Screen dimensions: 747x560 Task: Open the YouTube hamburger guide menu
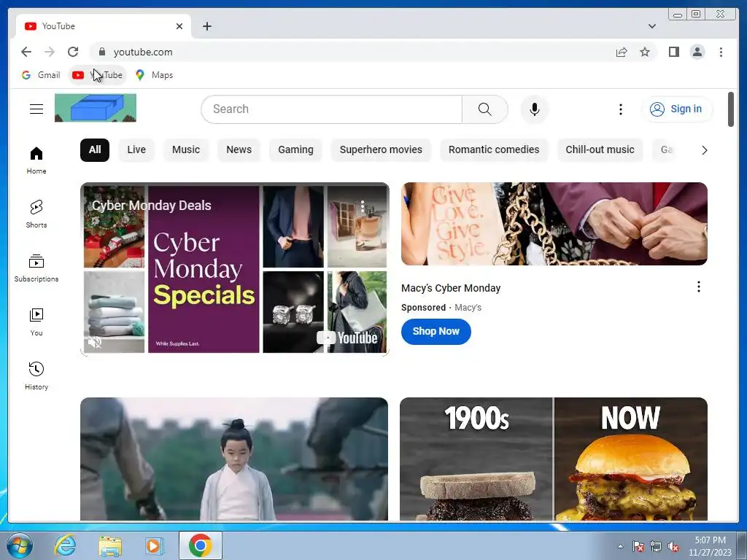click(x=36, y=109)
